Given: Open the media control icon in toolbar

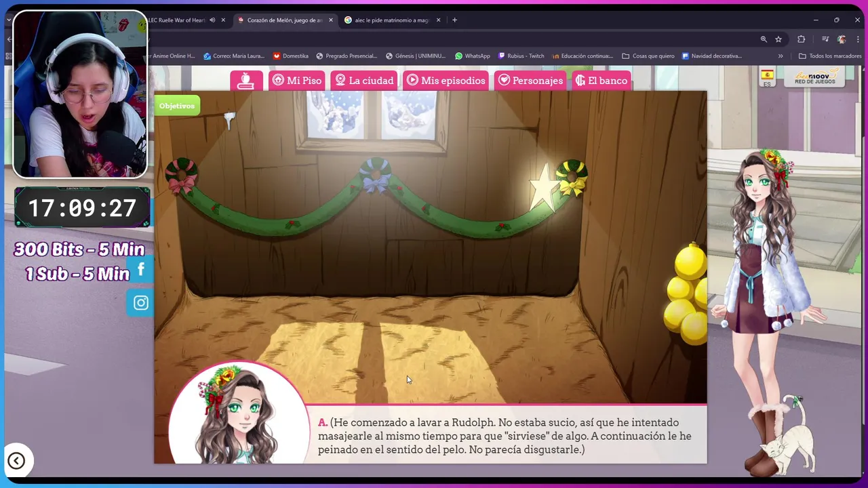Looking at the screenshot, I should pos(825,39).
